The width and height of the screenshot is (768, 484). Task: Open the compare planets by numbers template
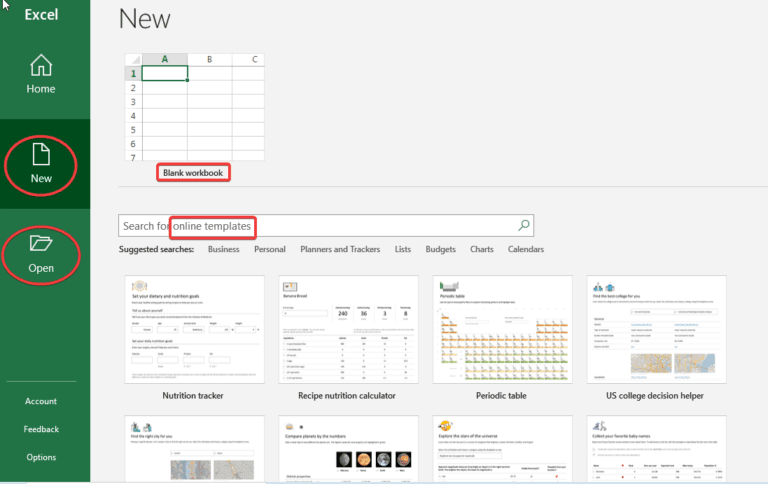click(348, 449)
